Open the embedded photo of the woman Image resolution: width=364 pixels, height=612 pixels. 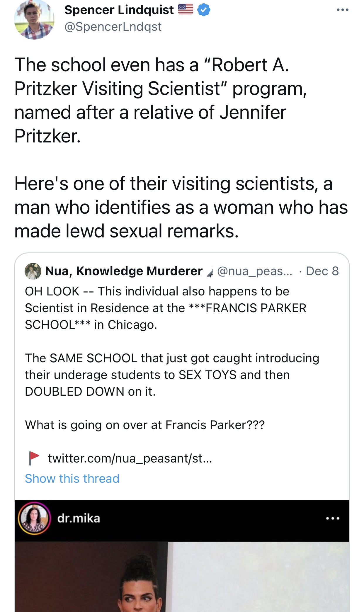(x=182, y=577)
